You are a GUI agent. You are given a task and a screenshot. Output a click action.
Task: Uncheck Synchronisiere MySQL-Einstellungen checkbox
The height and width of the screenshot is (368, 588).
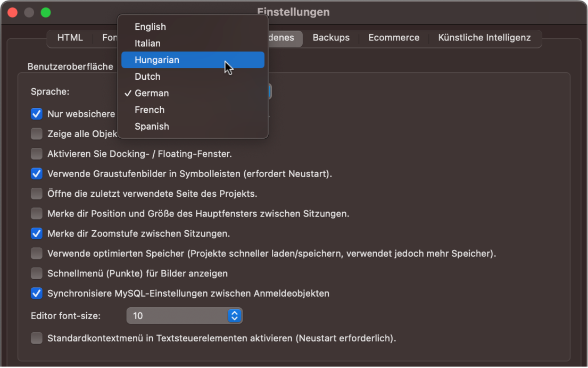click(x=37, y=293)
